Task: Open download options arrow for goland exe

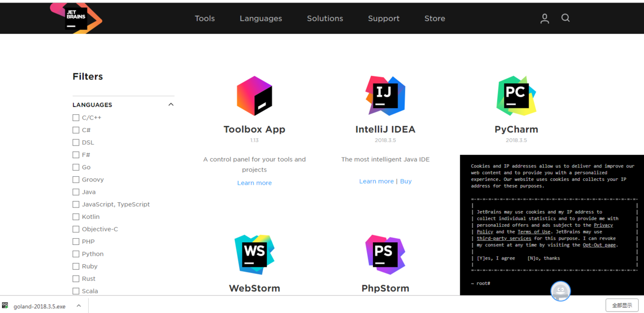Action: click(x=79, y=306)
